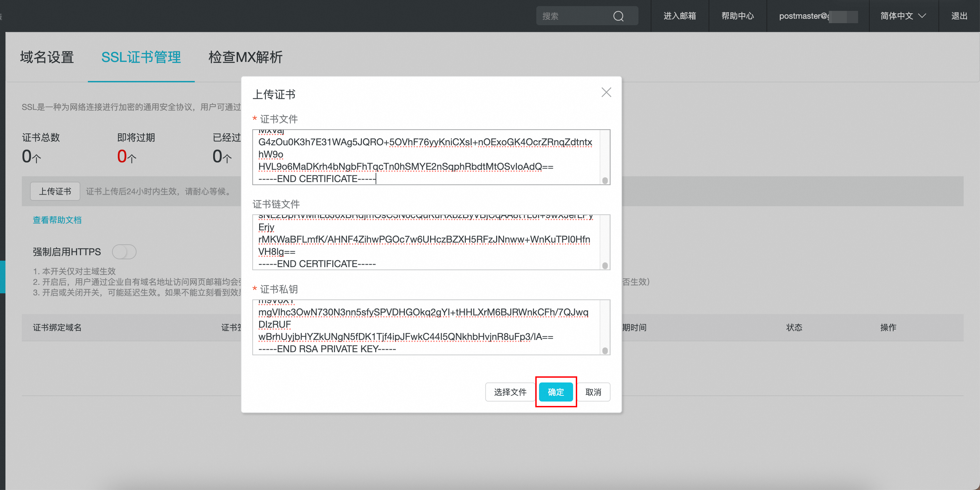Click the certificate file scrollbar thumb

[605, 181]
